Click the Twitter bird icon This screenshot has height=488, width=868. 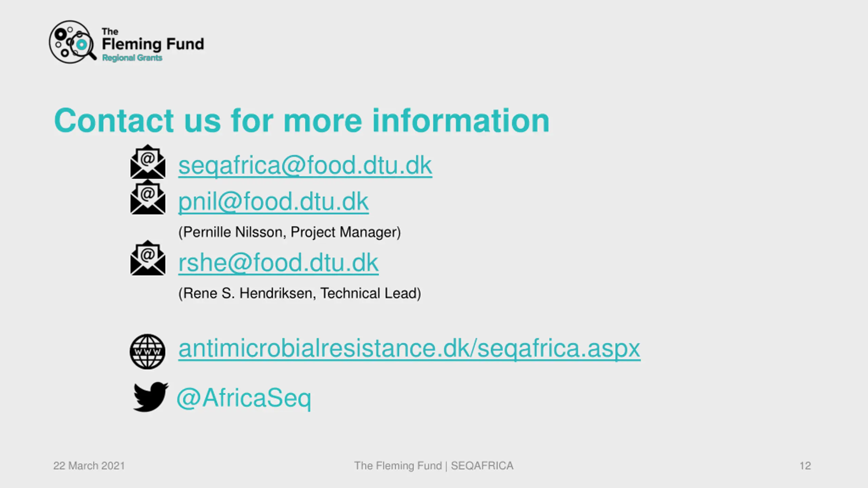point(151,397)
